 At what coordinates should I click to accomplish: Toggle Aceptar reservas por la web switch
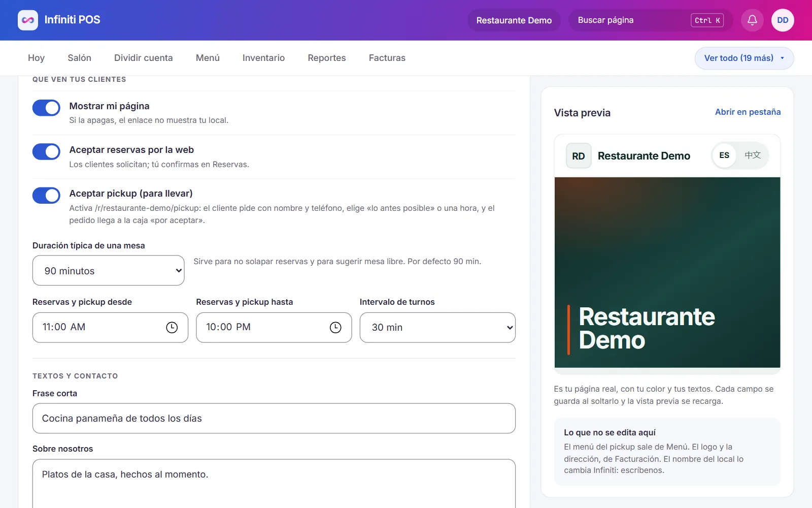point(46,151)
